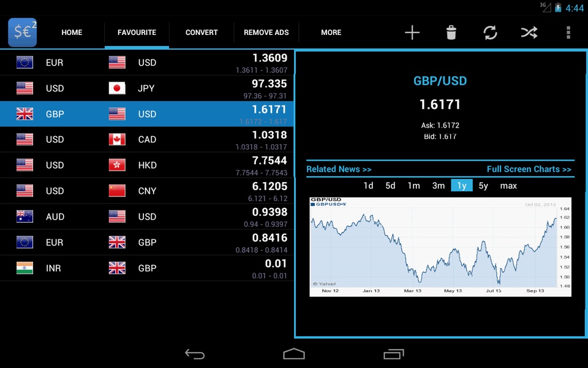Screen dimensions: 588x368
Task: Tap the currency app logo icon
Action: 23,33
